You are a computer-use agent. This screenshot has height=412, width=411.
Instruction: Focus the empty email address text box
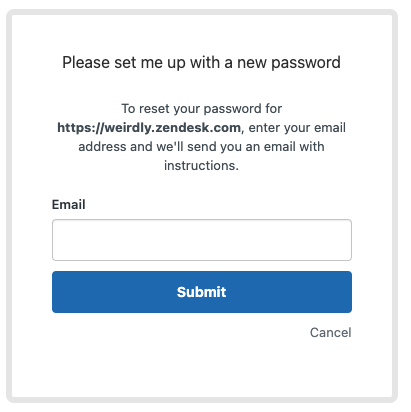[202, 240]
